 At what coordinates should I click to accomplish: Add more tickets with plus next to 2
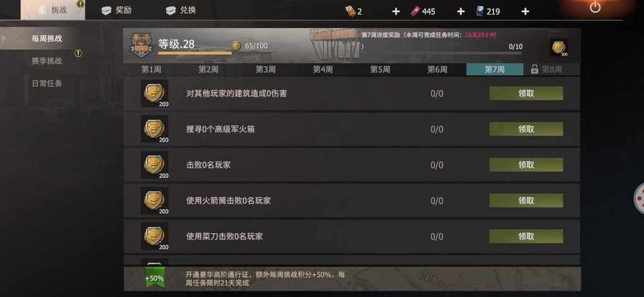[x=395, y=11]
